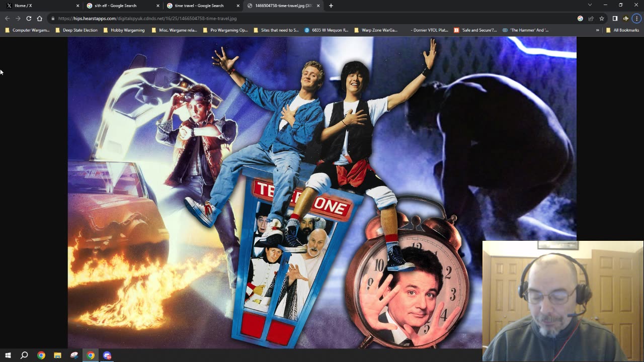This screenshot has height=362, width=644.
Task: Open the browser side panel
Action: pyautogui.click(x=615, y=18)
